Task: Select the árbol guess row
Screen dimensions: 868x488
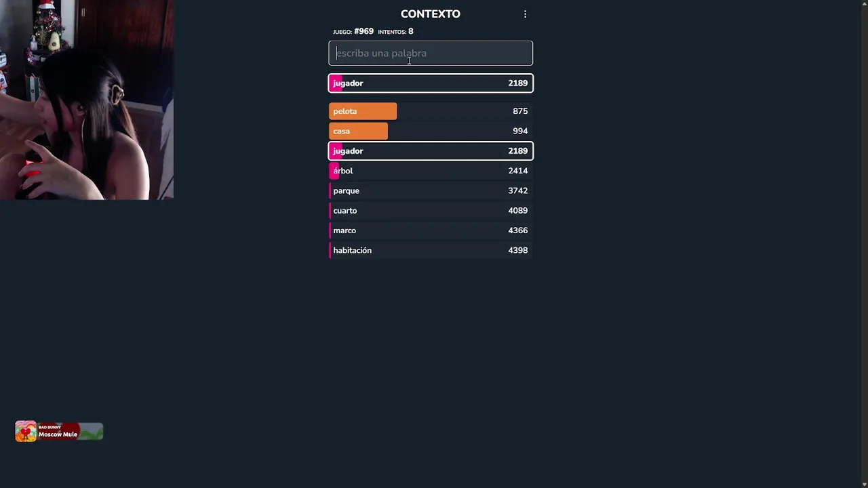Action: 431,171
